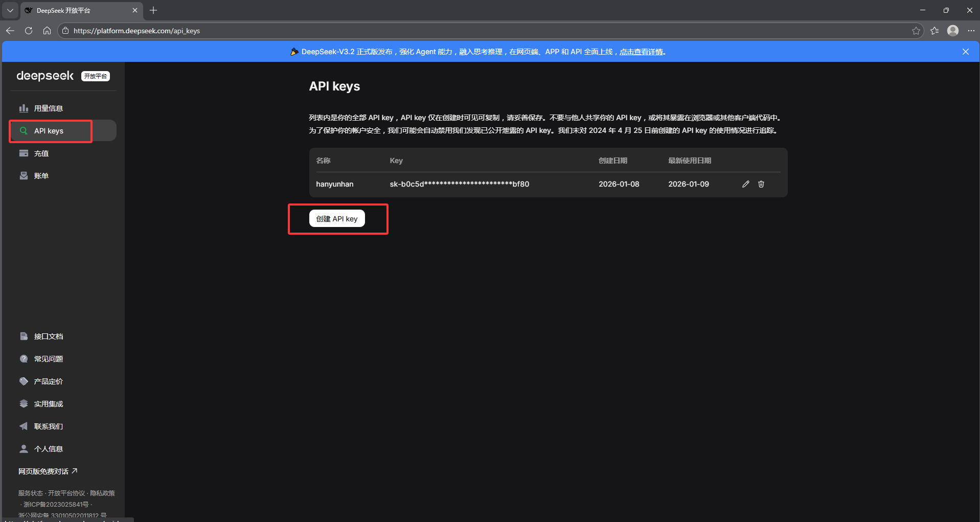The height and width of the screenshot is (522, 980).
Task: Click the API keys magnifier icon
Action: [24, 131]
